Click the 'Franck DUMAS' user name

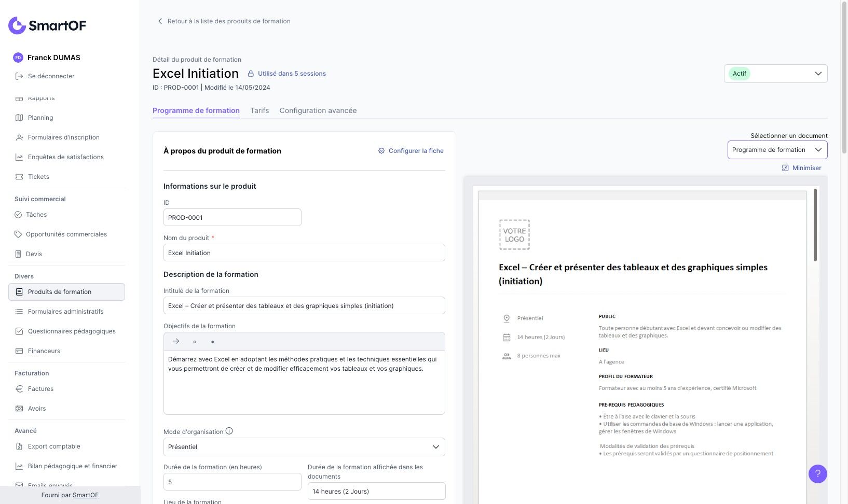54,58
